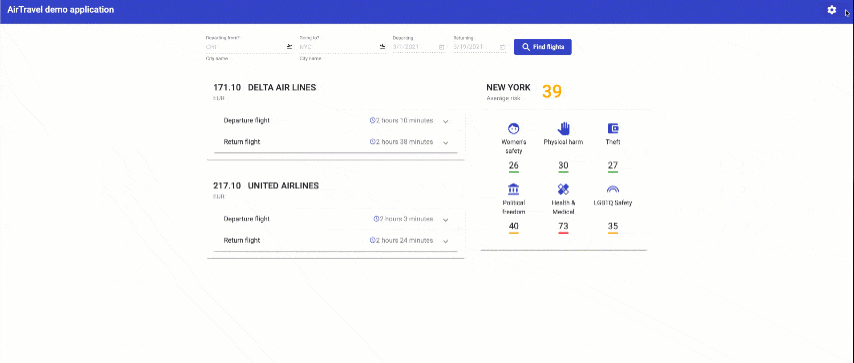
Task: Click the Find flights button
Action: pos(542,47)
